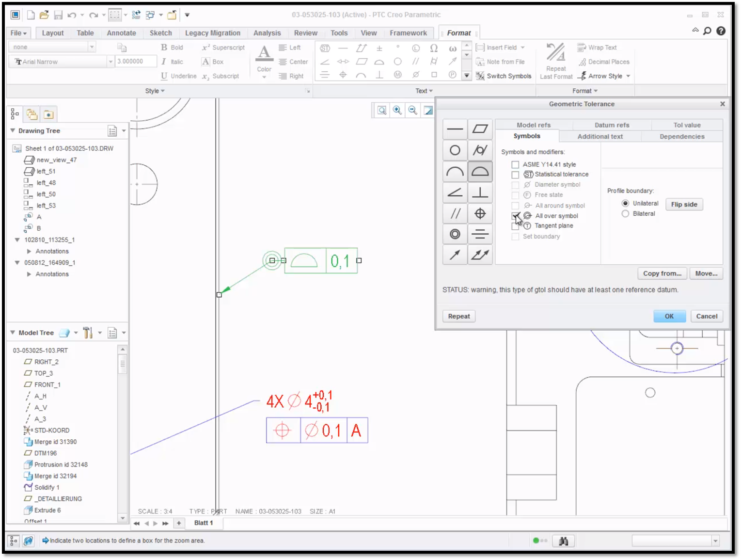The width and height of the screenshot is (741, 560).
Task: Open the Tol value tab
Action: (x=687, y=125)
